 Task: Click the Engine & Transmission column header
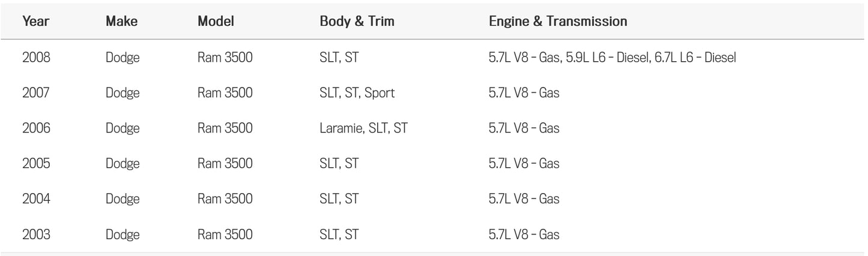click(x=558, y=22)
